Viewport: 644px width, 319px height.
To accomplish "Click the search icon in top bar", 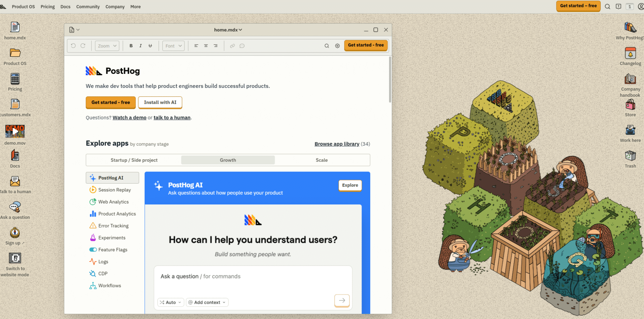I will click(607, 6).
